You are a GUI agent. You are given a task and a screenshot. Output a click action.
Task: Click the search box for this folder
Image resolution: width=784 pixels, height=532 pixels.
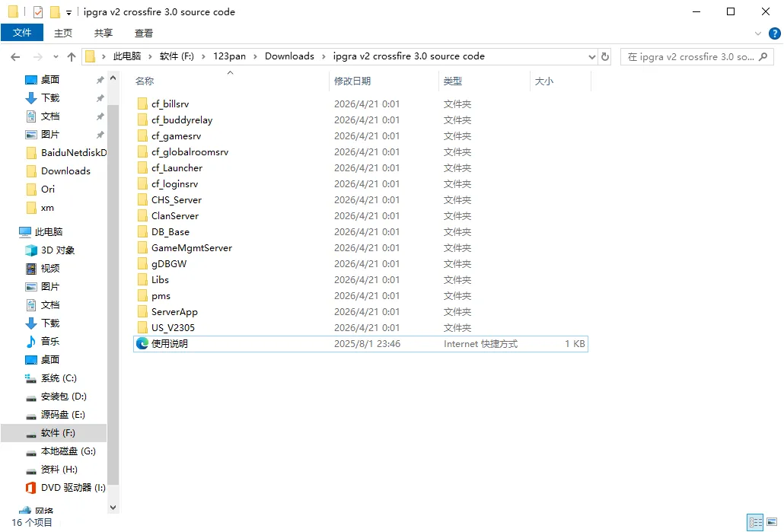point(696,56)
